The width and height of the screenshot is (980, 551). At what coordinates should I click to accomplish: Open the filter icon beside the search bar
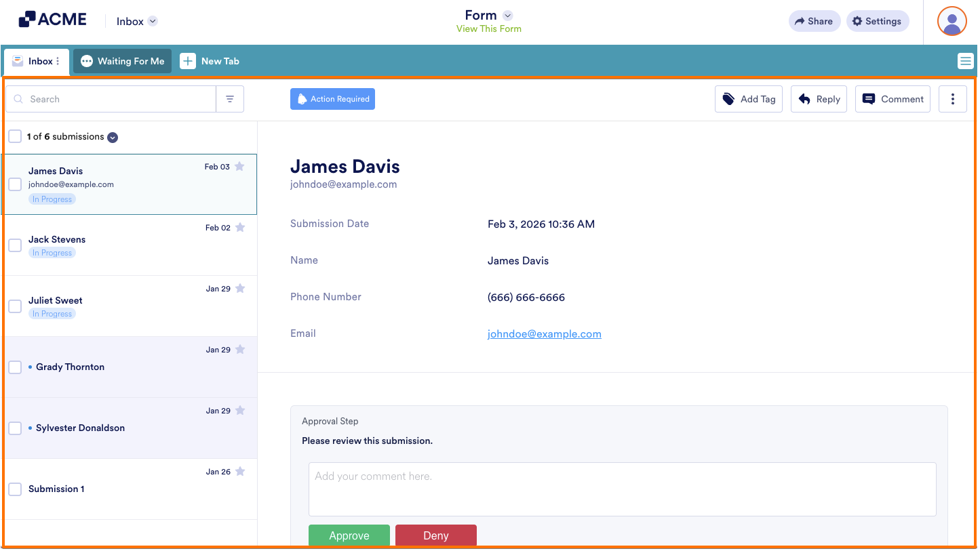230,98
